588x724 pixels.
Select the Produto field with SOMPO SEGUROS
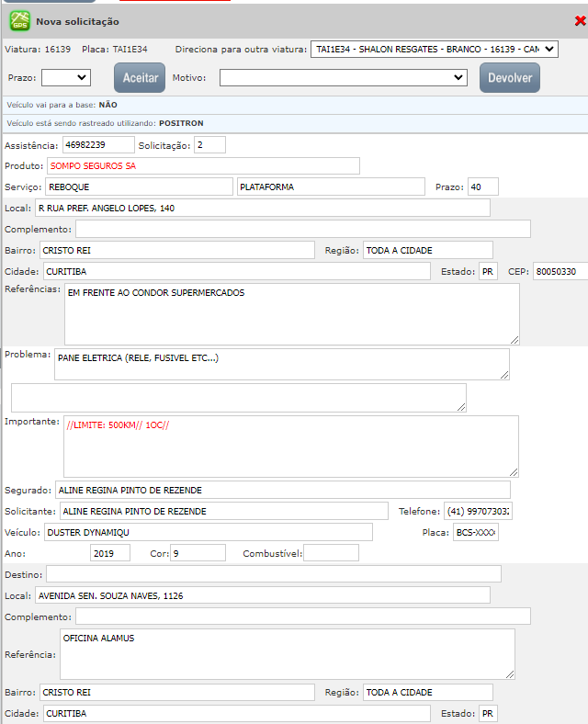[202, 166]
